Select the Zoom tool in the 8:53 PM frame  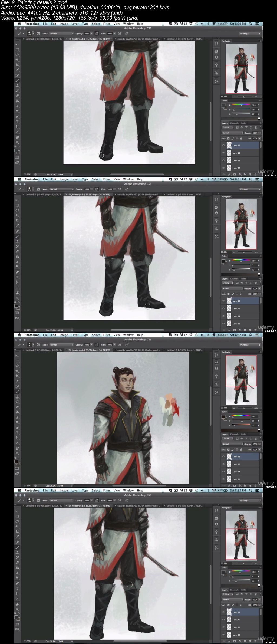(17, 609)
